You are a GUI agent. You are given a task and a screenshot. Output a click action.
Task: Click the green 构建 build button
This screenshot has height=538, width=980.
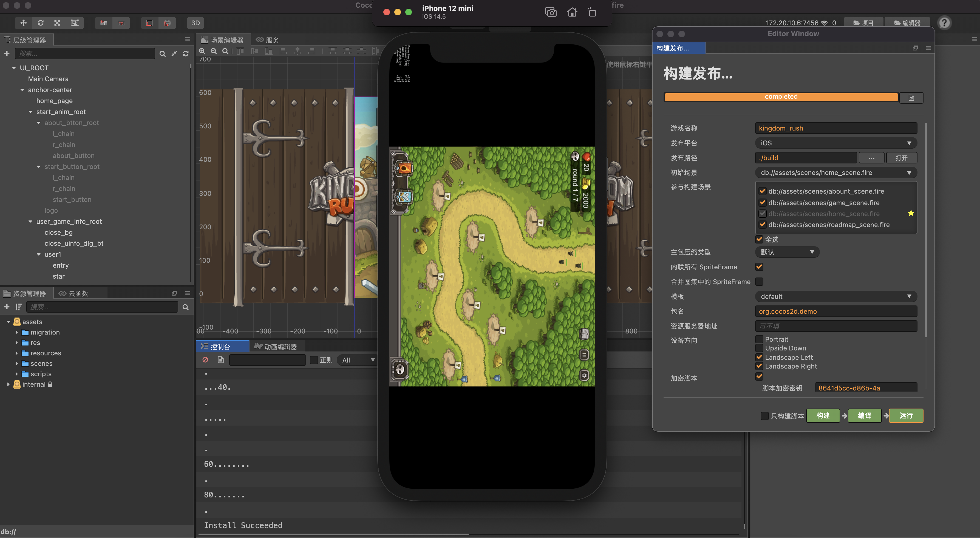[x=823, y=415]
